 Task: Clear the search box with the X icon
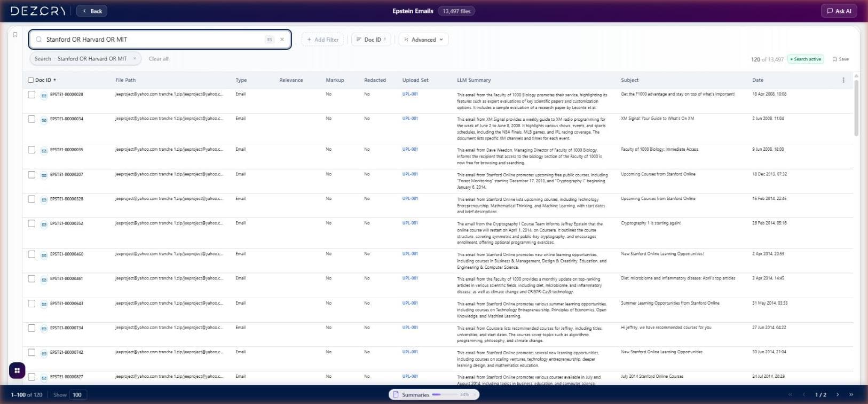[282, 40]
